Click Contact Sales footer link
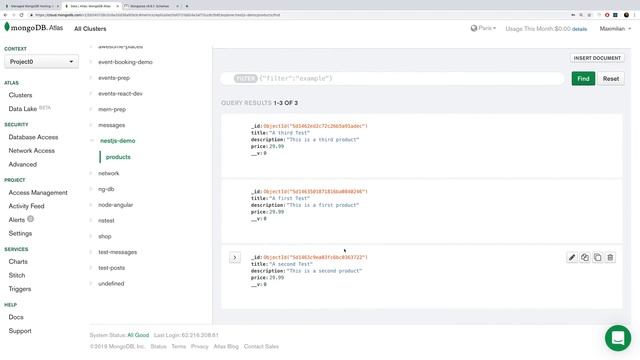 tap(261, 347)
